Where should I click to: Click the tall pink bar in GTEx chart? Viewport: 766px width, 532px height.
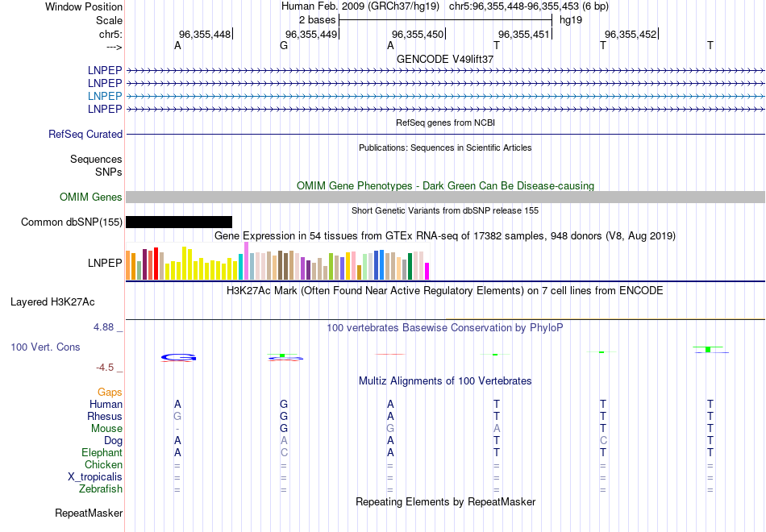tap(247, 261)
